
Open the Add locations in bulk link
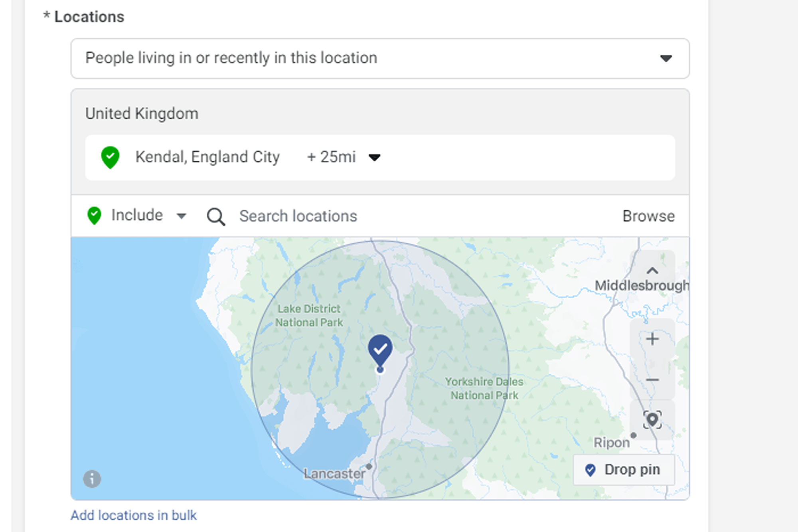pos(134,515)
